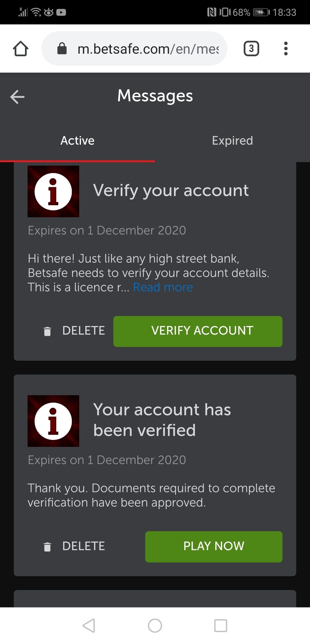Expand message with Read more link
The image size is (310, 644).
click(163, 287)
